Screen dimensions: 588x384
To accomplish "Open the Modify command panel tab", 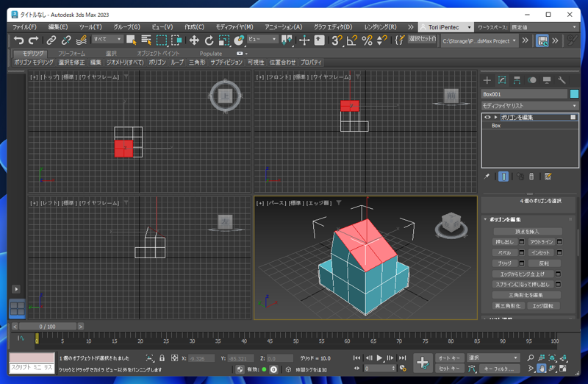I will (502, 80).
